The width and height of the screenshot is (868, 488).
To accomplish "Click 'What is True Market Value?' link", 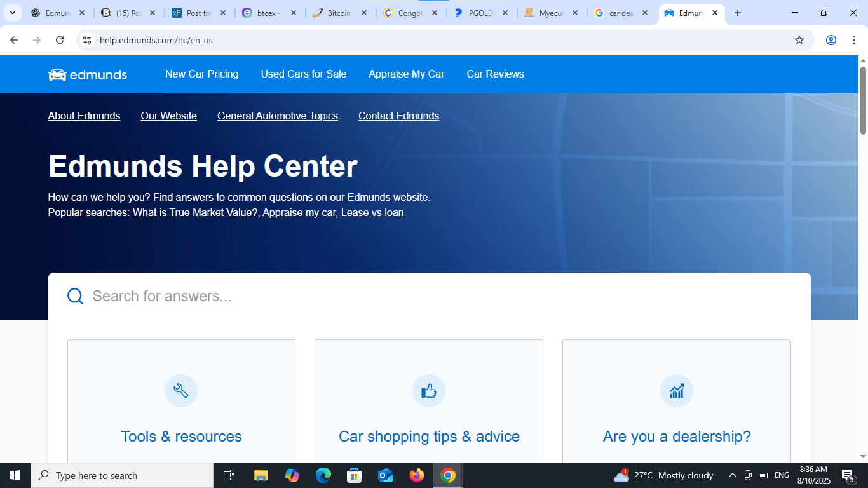I will (196, 212).
